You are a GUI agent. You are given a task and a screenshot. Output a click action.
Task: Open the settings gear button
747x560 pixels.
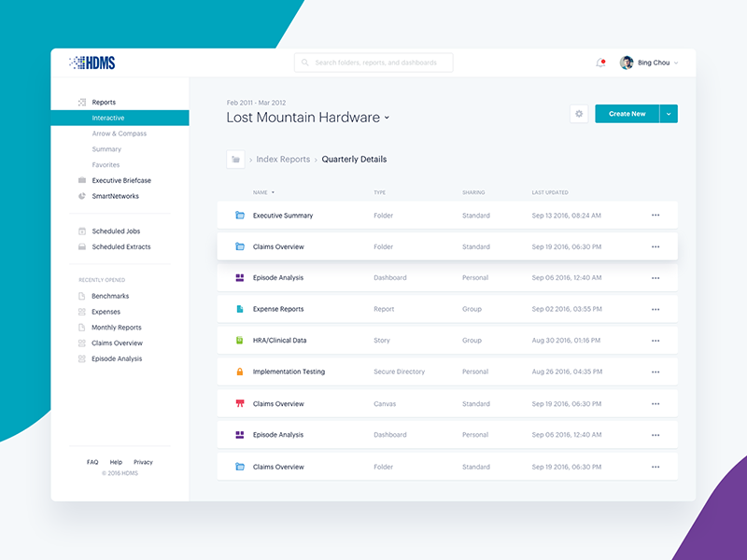click(579, 114)
